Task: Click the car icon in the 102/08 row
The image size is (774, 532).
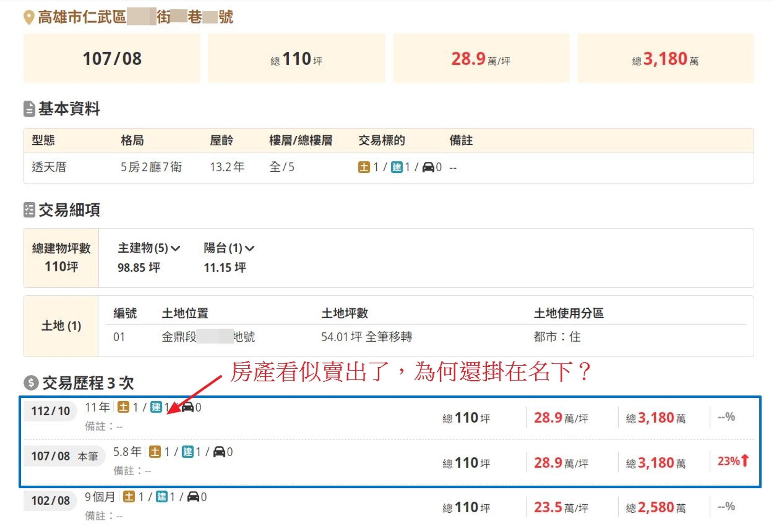Action: 193,497
